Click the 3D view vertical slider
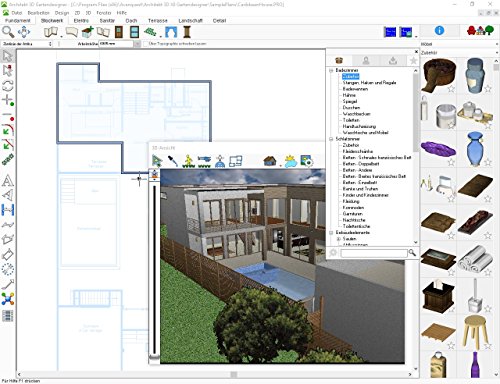 pos(154,269)
